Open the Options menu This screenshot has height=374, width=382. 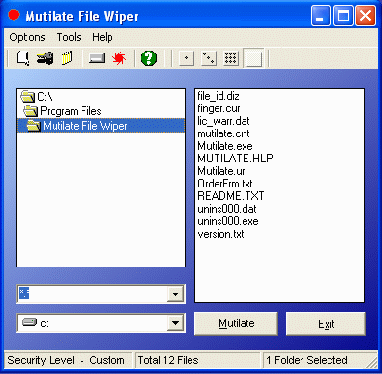point(27,37)
